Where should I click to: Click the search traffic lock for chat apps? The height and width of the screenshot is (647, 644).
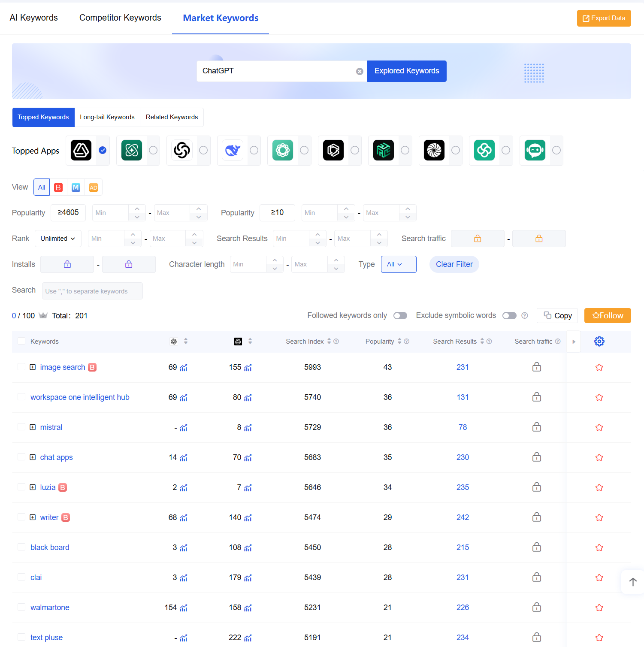tap(537, 457)
